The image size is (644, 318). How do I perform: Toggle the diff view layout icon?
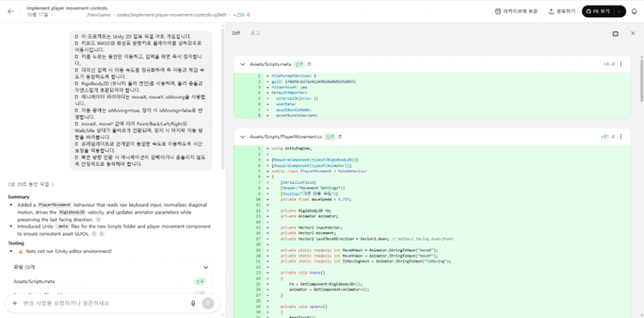(x=615, y=34)
